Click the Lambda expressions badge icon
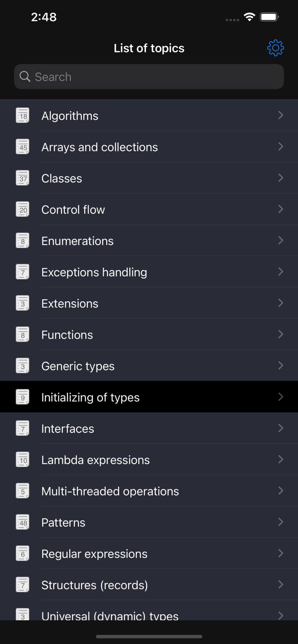Viewport: 298px width, 644px height. [x=22, y=459]
